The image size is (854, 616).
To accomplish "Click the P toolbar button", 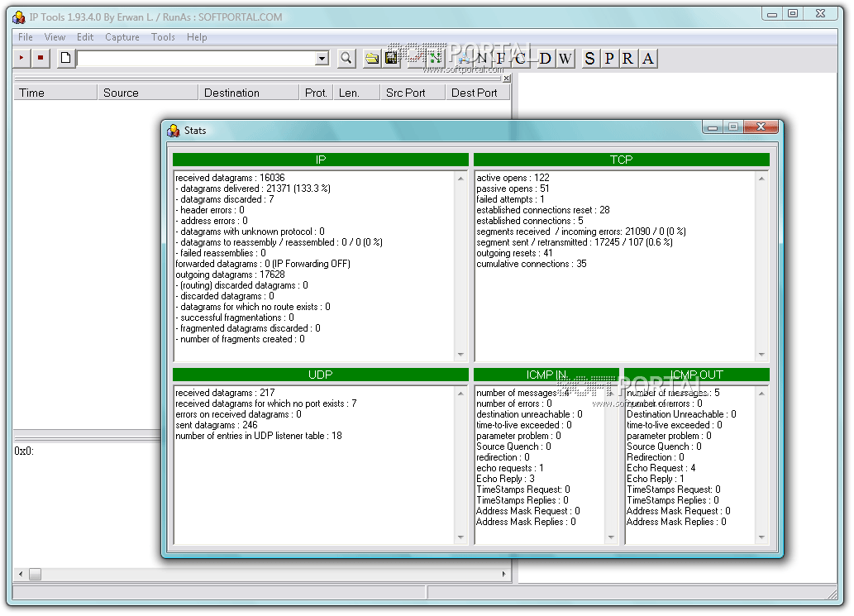I will point(609,58).
